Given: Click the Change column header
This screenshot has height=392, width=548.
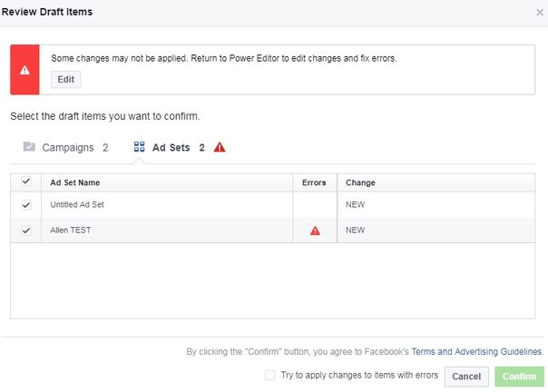Looking at the screenshot, I should pos(360,182).
